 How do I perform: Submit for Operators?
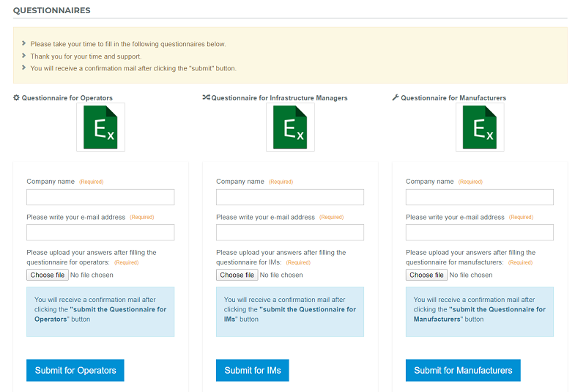point(75,370)
